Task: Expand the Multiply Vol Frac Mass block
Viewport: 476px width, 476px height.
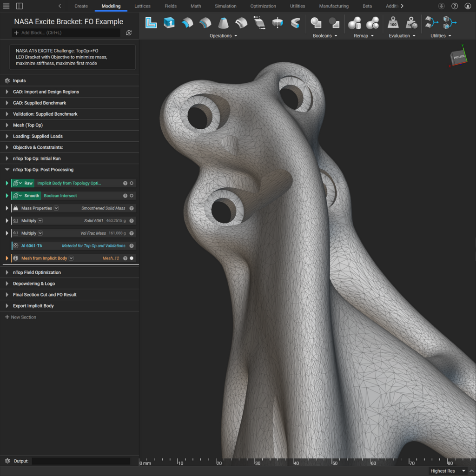Action: tap(7, 233)
